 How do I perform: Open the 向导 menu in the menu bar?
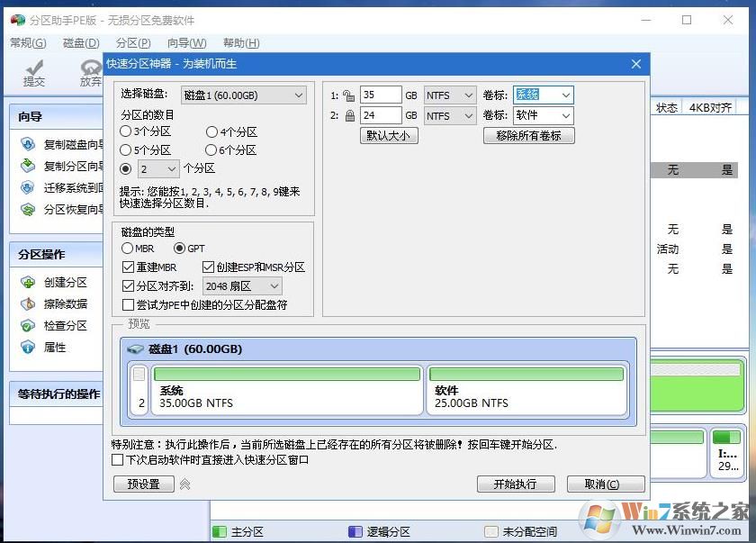pos(185,41)
